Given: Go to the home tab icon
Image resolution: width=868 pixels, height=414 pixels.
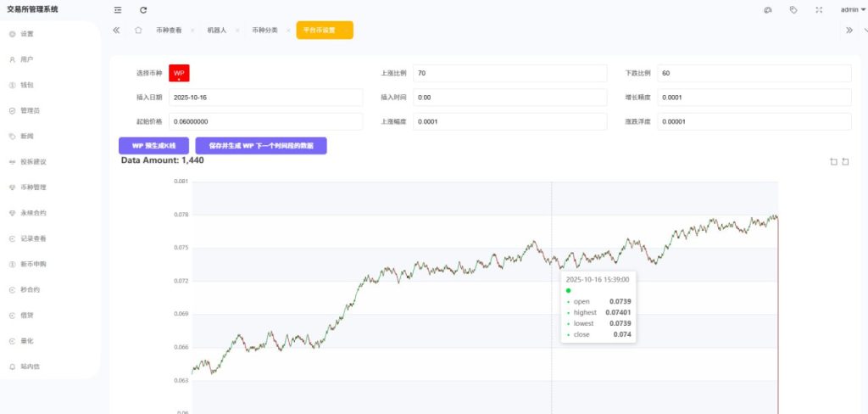Looking at the screenshot, I should coord(137,30).
